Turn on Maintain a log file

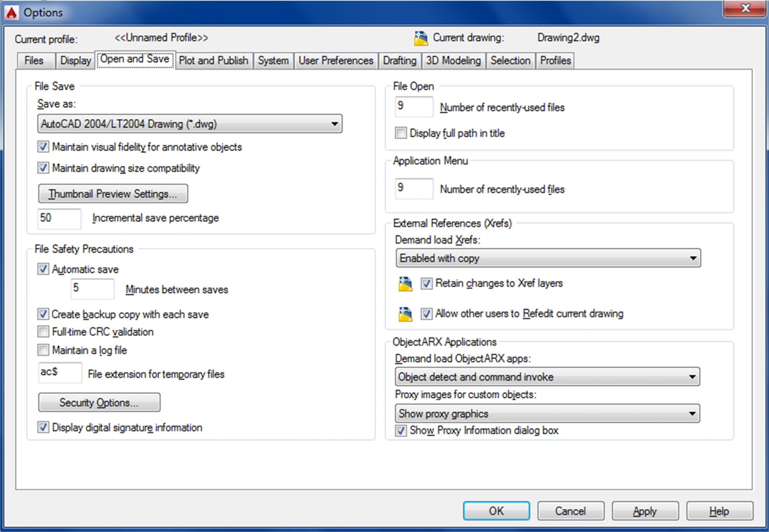[43, 350]
